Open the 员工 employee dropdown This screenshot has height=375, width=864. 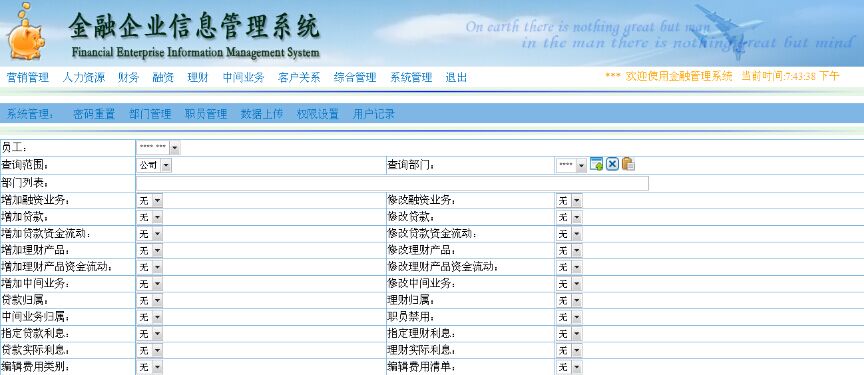point(159,148)
